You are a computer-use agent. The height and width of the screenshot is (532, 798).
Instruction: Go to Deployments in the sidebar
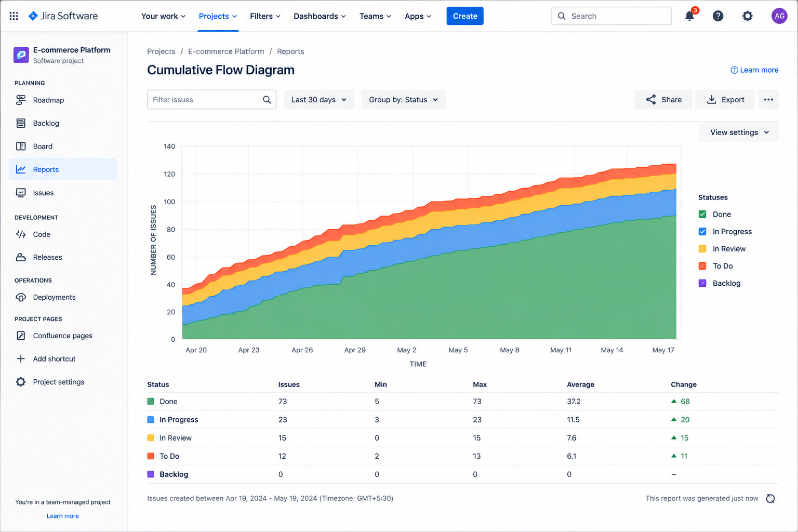click(x=63, y=297)
